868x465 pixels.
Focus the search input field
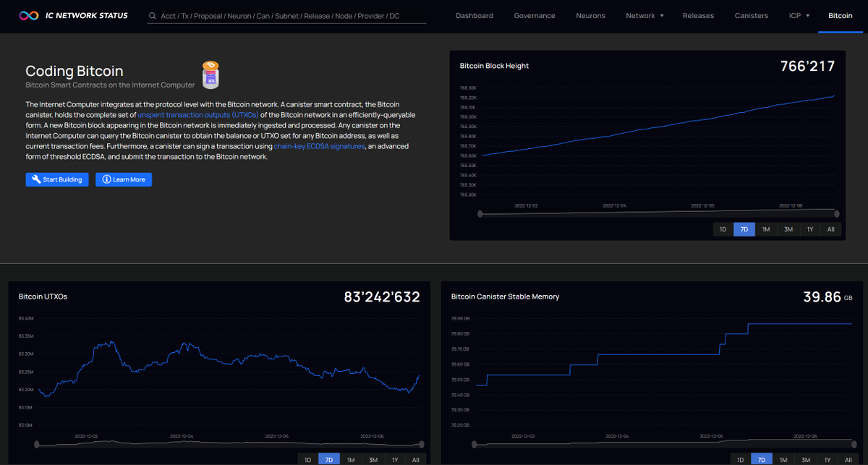pos(286,16)
